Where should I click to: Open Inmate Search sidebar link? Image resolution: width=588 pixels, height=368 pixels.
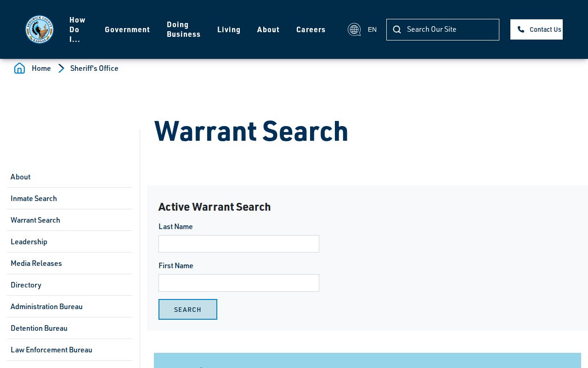click(69, 198)
